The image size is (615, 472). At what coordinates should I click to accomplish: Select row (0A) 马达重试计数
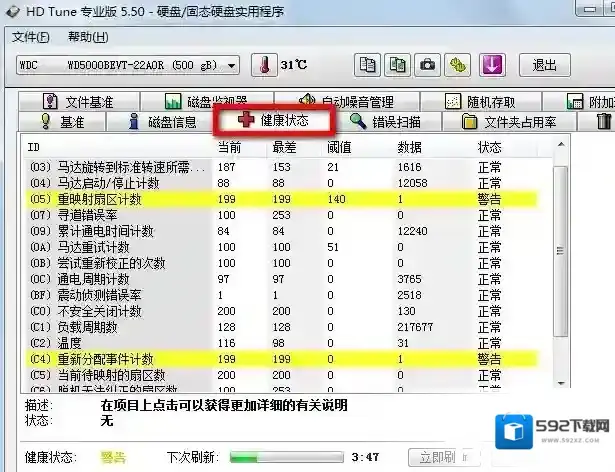[282, 247]
